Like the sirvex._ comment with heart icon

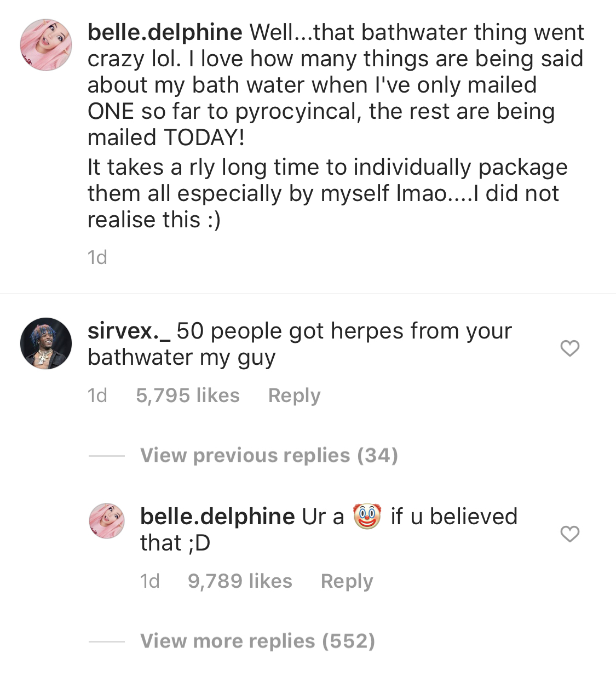(x=570, y=348)
